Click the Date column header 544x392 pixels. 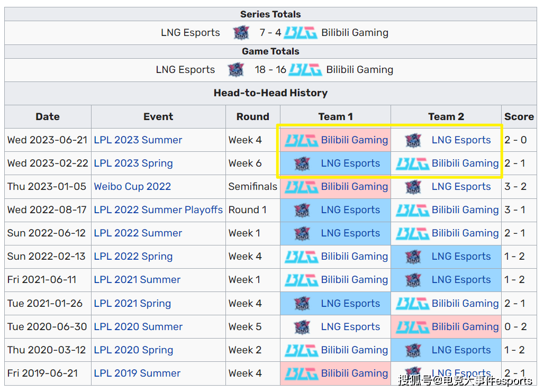[x=48, y=117]
